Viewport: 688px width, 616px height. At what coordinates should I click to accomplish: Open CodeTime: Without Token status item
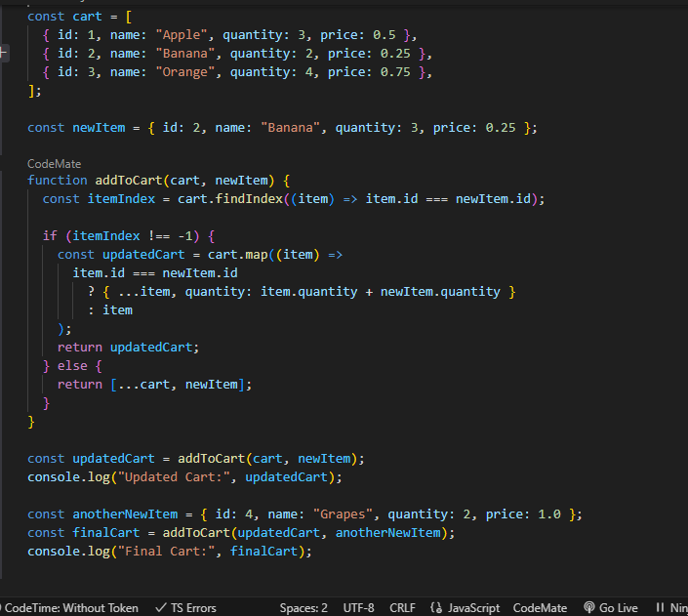tap(70, 607)
